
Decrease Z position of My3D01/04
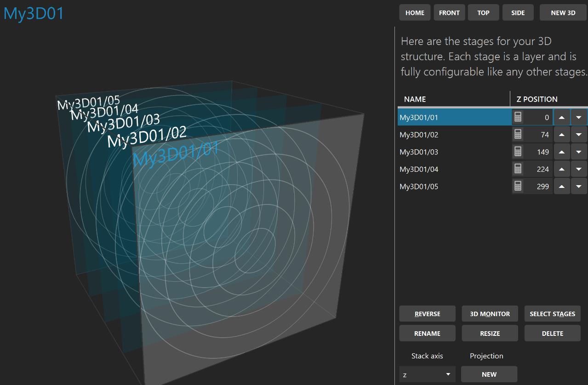pos(579,169)
